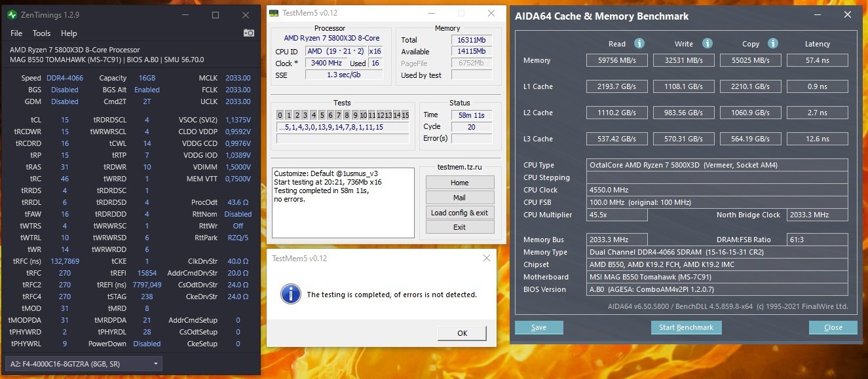
Task: Click the test sequence field …5,1,4,3,0,13
Action: tap(343, 127)
